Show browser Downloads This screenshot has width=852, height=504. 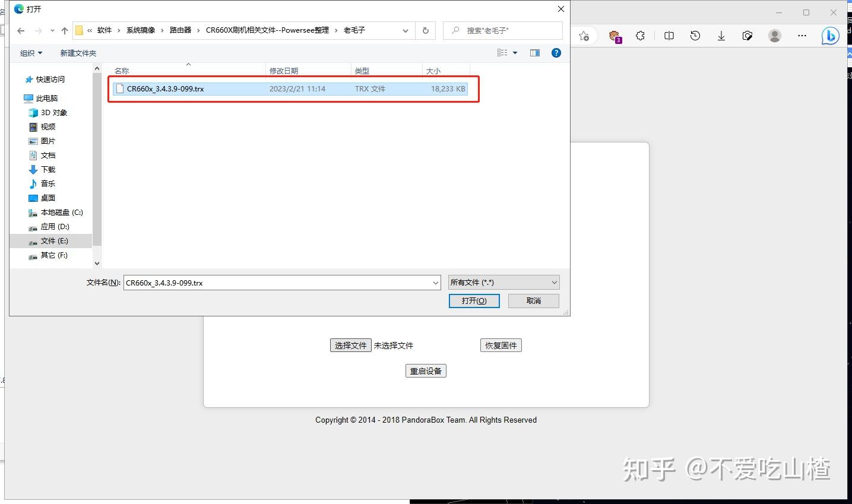point(721,36)
